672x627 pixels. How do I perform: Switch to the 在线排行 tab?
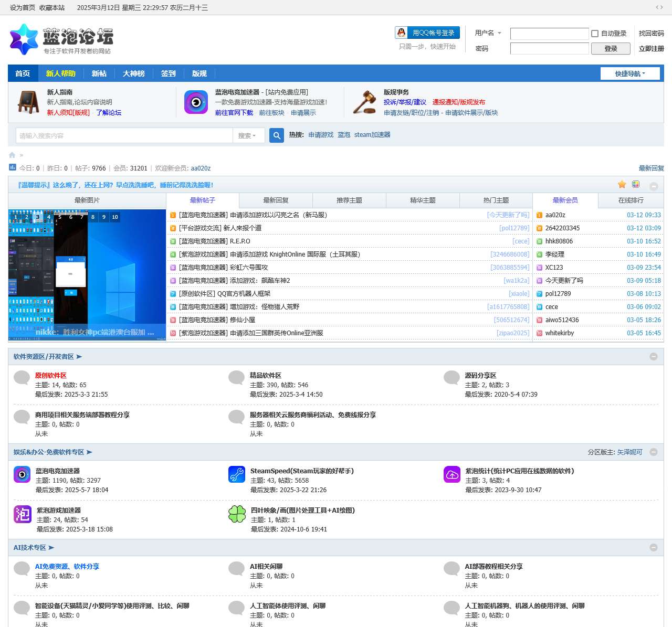pos(631,200)
